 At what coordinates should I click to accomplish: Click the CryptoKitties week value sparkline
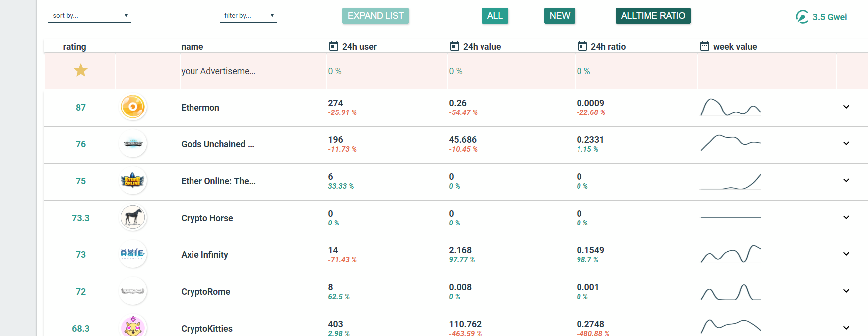pos(731,326)
